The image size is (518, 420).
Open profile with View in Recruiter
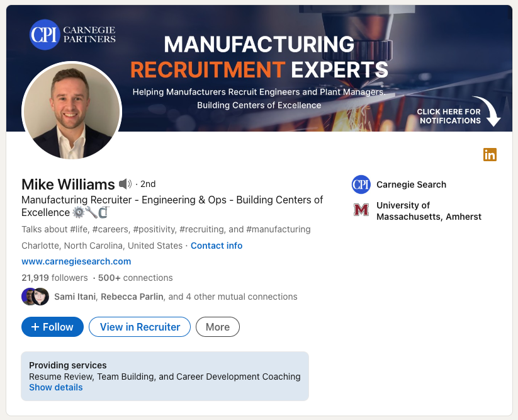(140, 327)
